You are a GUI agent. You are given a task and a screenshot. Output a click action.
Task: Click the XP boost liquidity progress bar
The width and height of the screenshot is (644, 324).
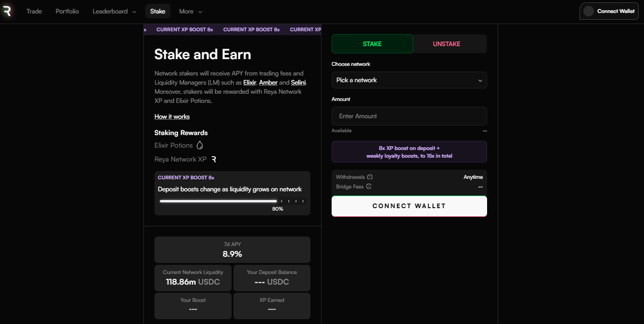coord(232,201)
